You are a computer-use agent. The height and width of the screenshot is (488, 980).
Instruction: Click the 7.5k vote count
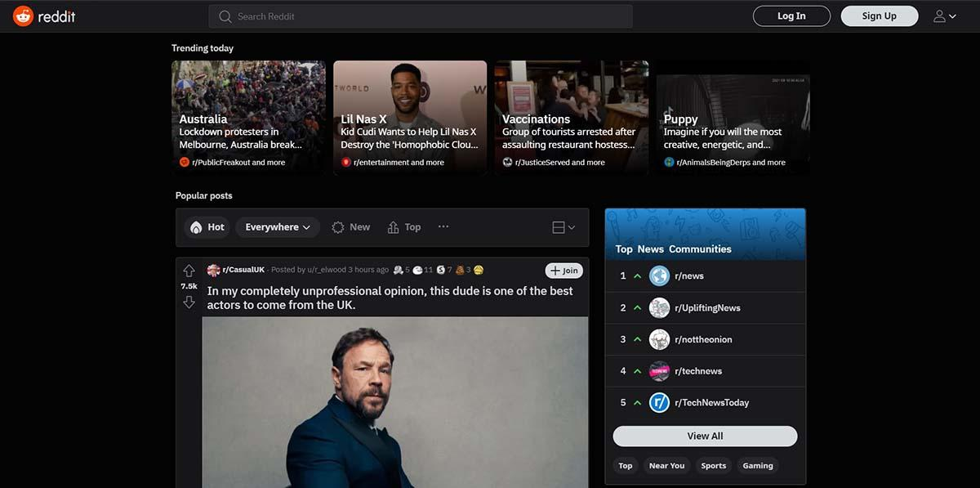pos(189,286)
